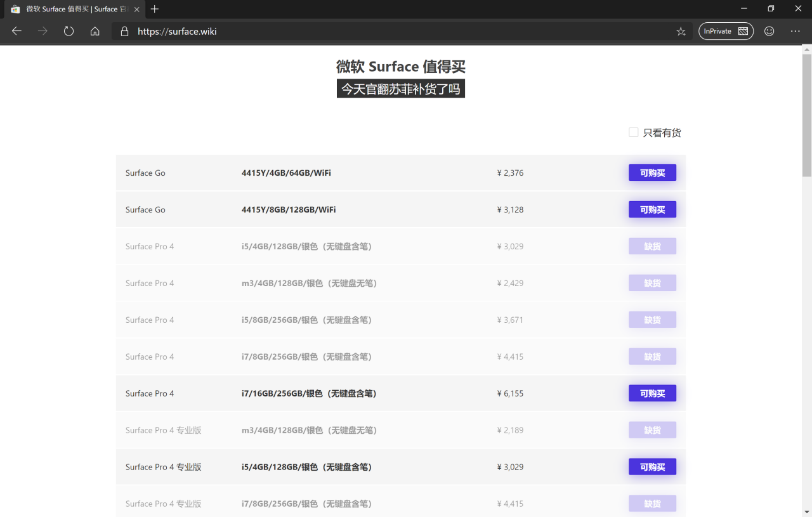Open the browser settings menu
This screenshot has height=517, width=812.
click(795, 30)
